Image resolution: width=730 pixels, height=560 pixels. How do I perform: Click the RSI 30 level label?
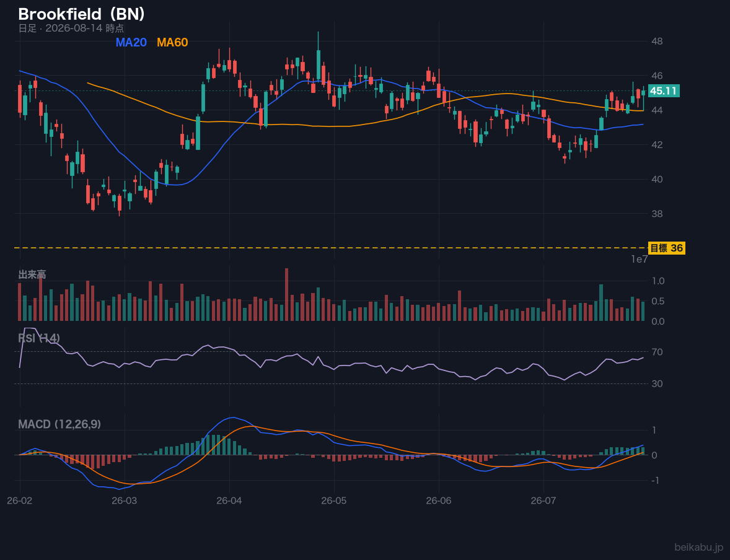tap(657, 384)
